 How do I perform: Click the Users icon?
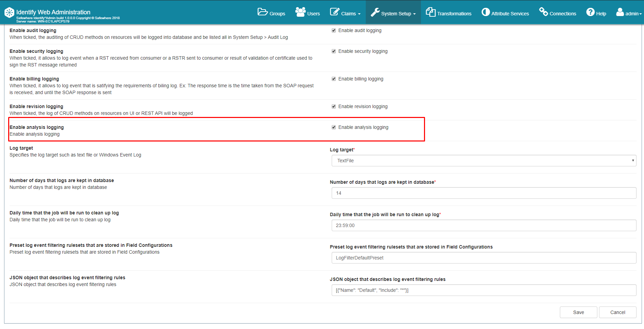pyautogui.click(x=300, y=11)
